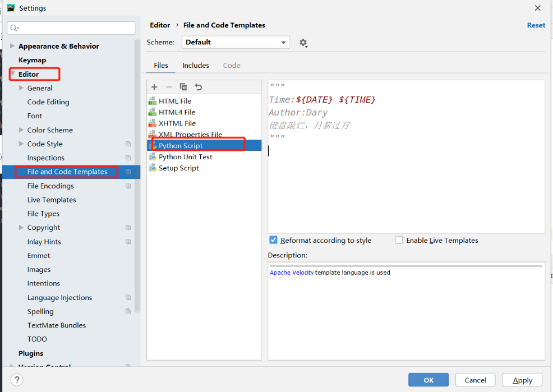553x392 pixels.
Task: Click the Apply button
Action: point(522,380)
